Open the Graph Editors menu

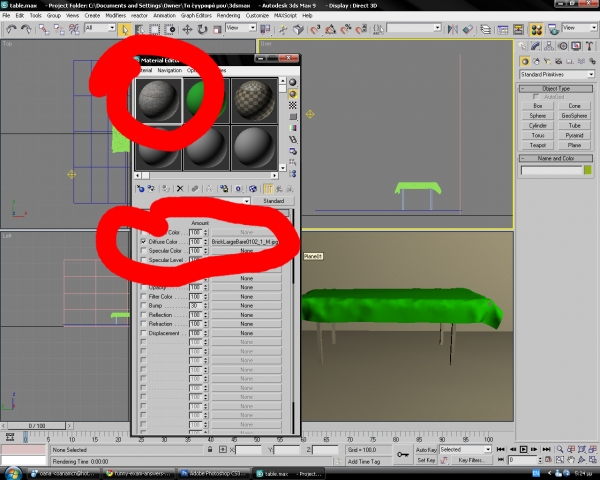tap(196, 16)
